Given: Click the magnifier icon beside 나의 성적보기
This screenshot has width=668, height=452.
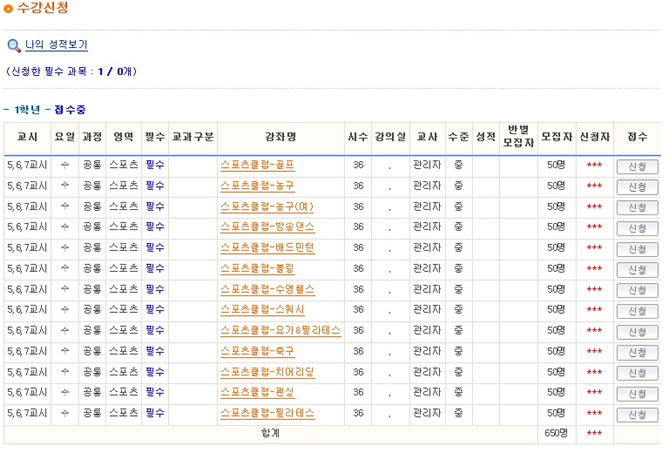Looking at the screenshot, I should pyautogui.click(x=14, y=46).
